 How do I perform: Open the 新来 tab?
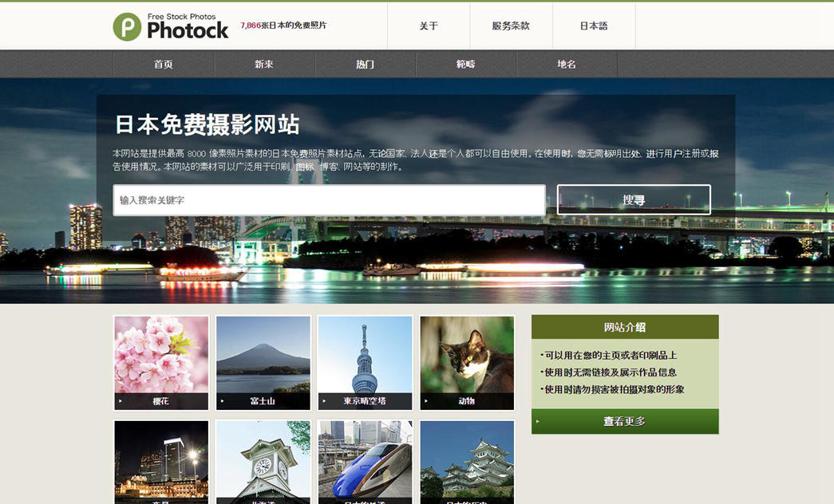point(264,65)
